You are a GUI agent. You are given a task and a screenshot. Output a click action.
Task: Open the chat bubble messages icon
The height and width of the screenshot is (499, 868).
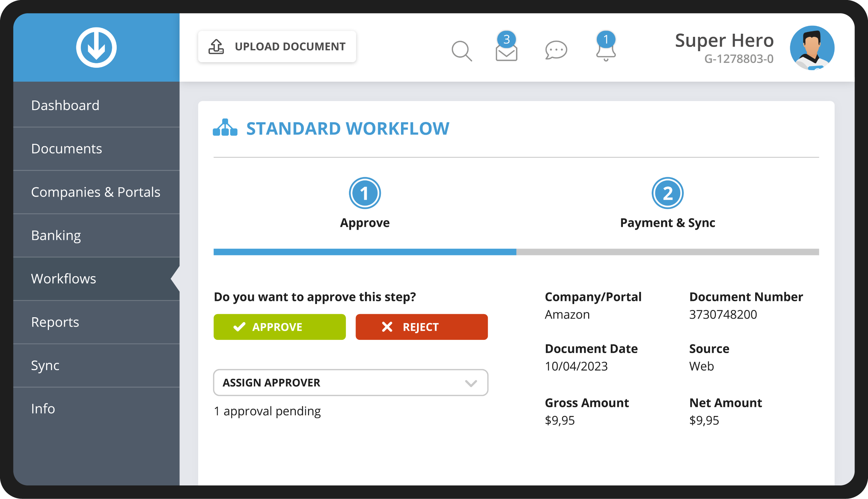[556, 50]
